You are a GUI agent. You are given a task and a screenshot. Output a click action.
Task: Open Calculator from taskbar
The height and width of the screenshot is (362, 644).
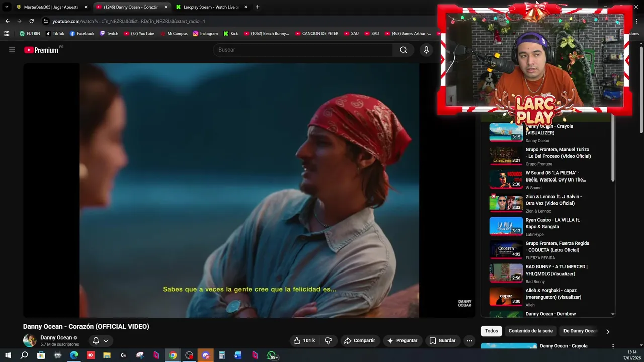pos(222,355)
